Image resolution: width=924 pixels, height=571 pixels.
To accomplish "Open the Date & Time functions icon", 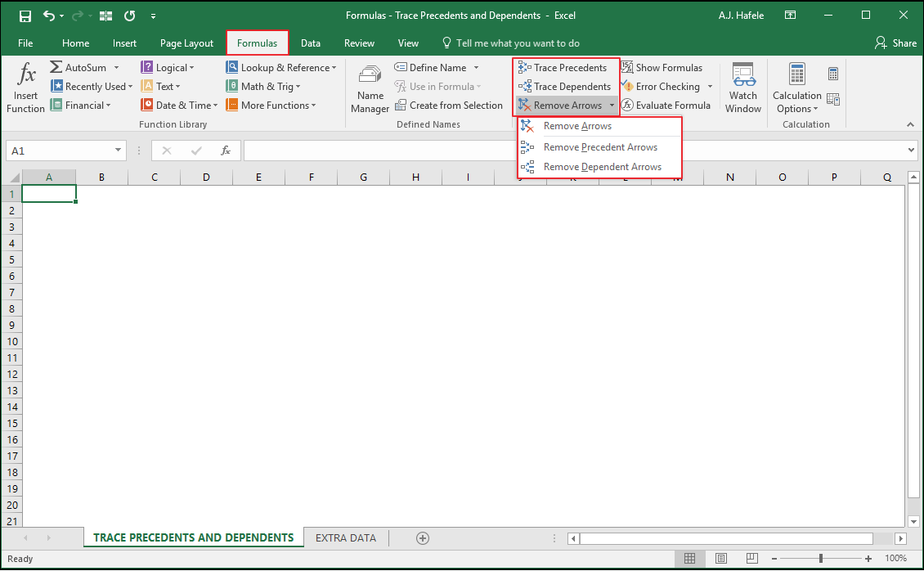I will tap(146, 105).
